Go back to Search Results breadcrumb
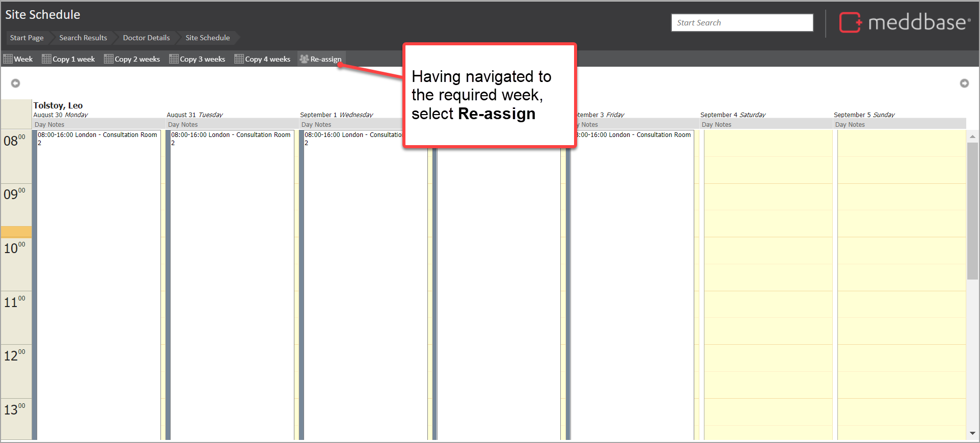 (x=83, y=38)
